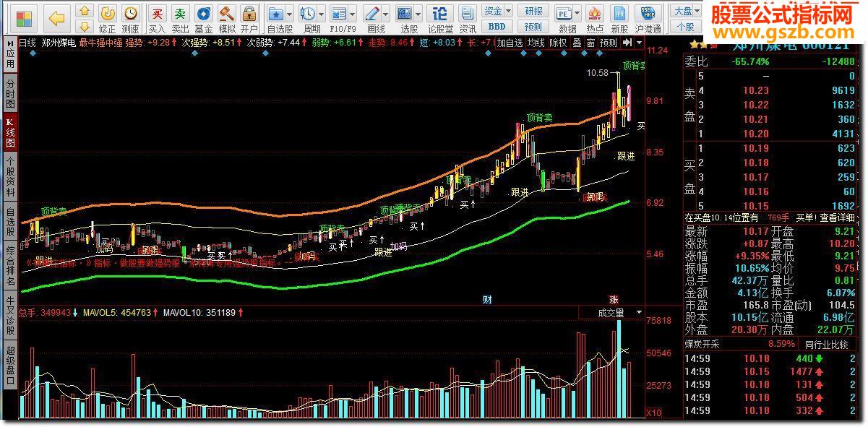Expand the 自选股 dropdown arrow
Viewport: 868px width, 427px height.
pyautogui.click(x=290, y=14)
